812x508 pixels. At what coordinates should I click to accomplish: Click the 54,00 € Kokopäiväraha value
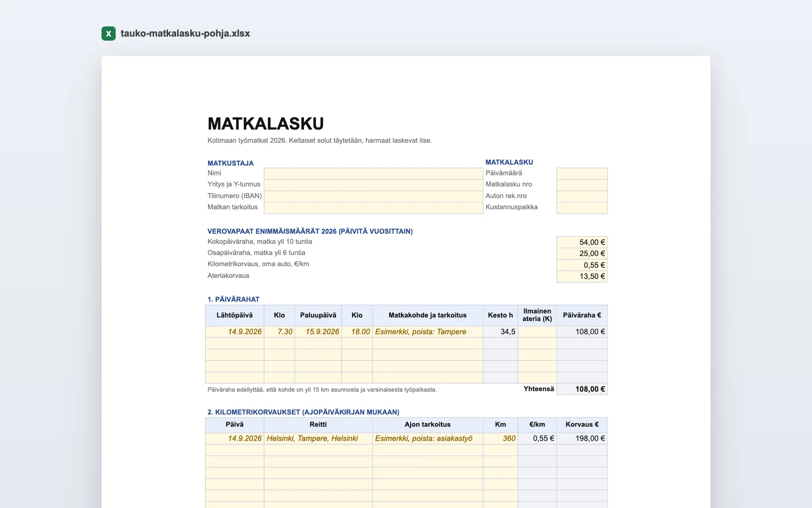point(582,242)
